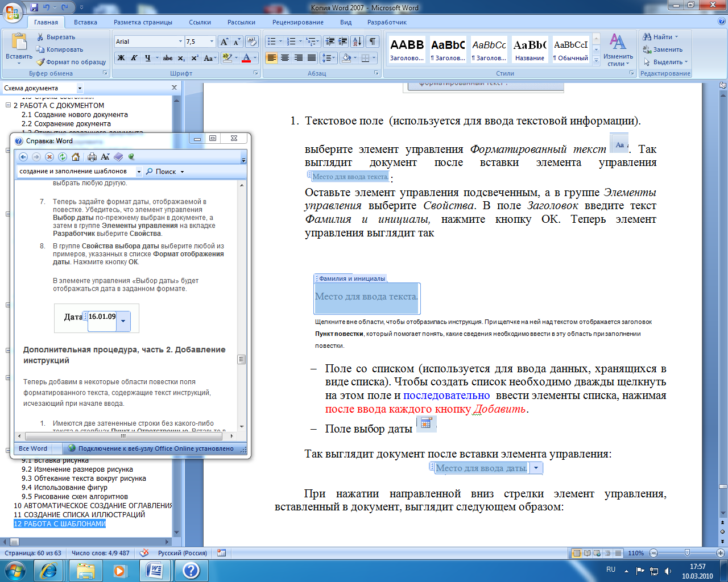Align text right
This screenshot has width=728, height=582.
click(298, 58)
